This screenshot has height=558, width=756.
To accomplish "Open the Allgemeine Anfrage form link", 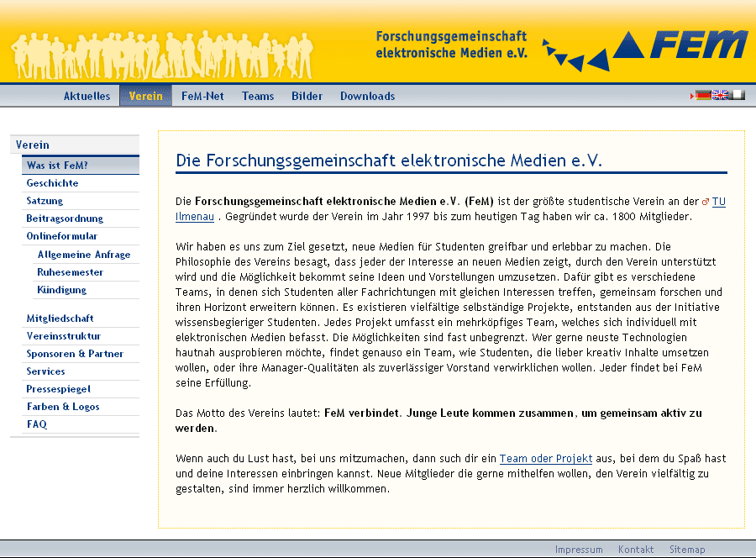I will [x=84, y=254].
